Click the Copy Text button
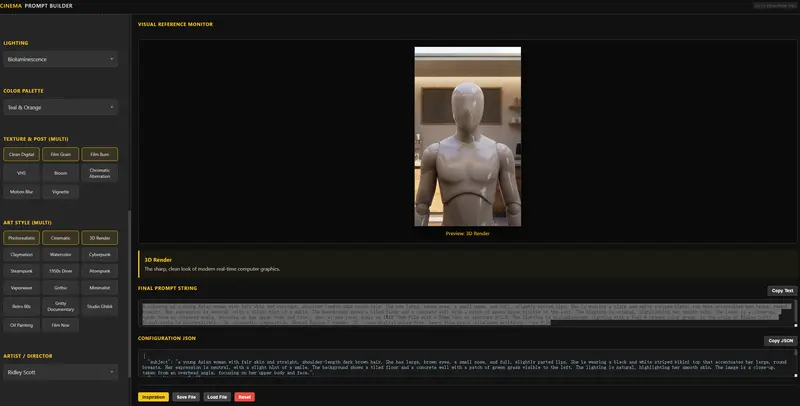800x406 pixels. [782, 290]
